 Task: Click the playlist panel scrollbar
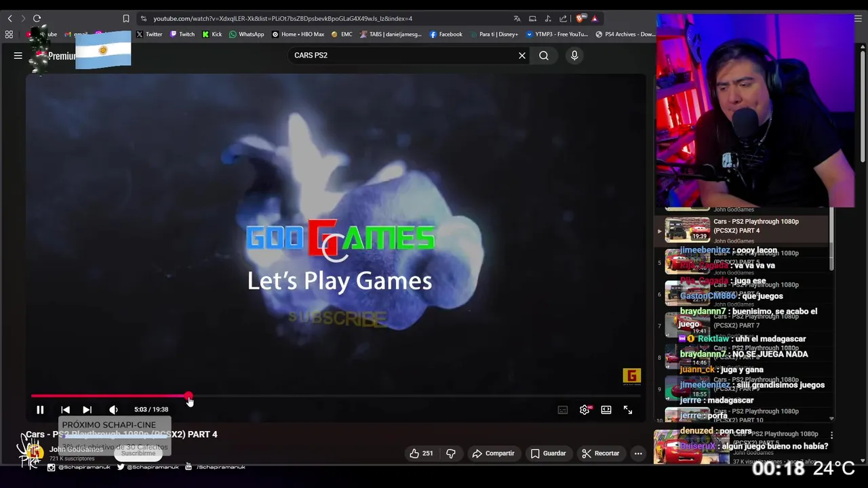click(x=832, y=241)
